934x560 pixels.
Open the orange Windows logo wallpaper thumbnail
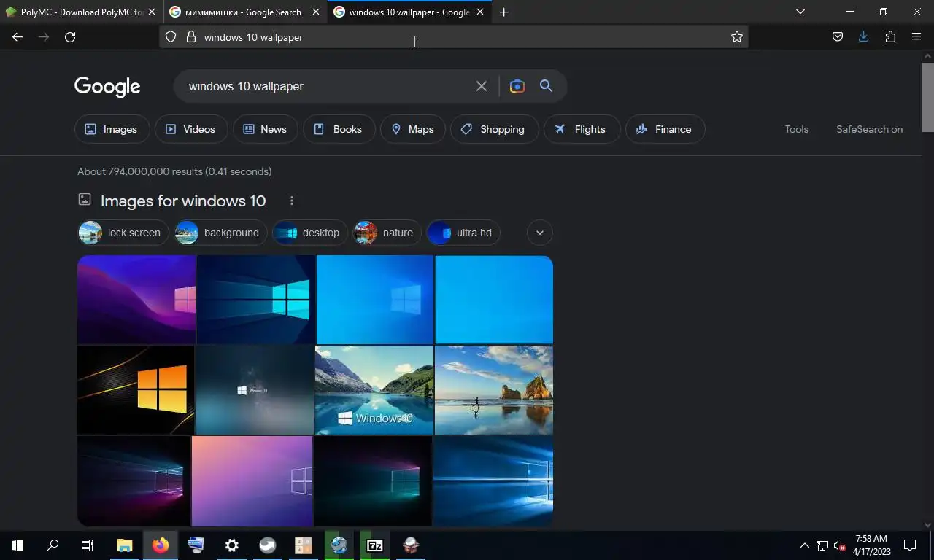pyautogui.click(x=136, y=389)
